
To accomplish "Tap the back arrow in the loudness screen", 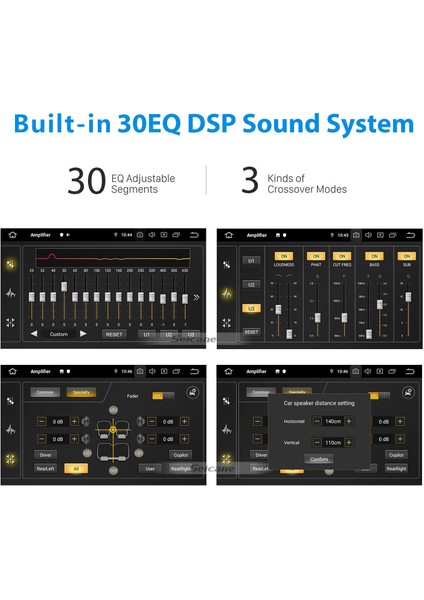I will coord(410,235).
